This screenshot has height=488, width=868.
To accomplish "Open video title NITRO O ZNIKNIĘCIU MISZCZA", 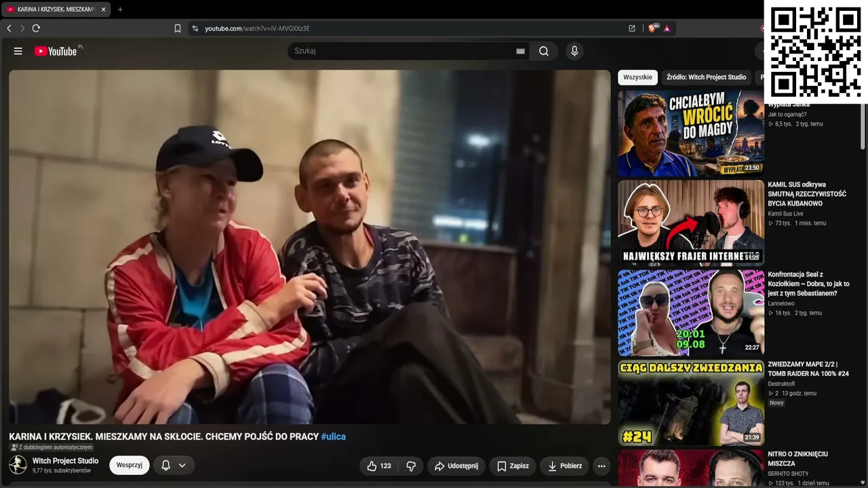I will click(x=798, y=459).
